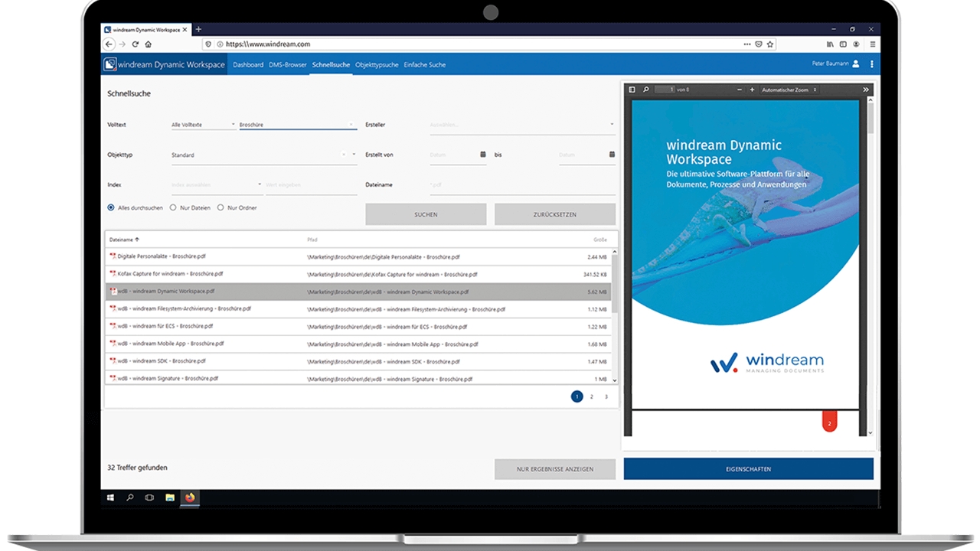Select wd8 - windream für ECS - Broschüre.pdf

tap(358, 327)
